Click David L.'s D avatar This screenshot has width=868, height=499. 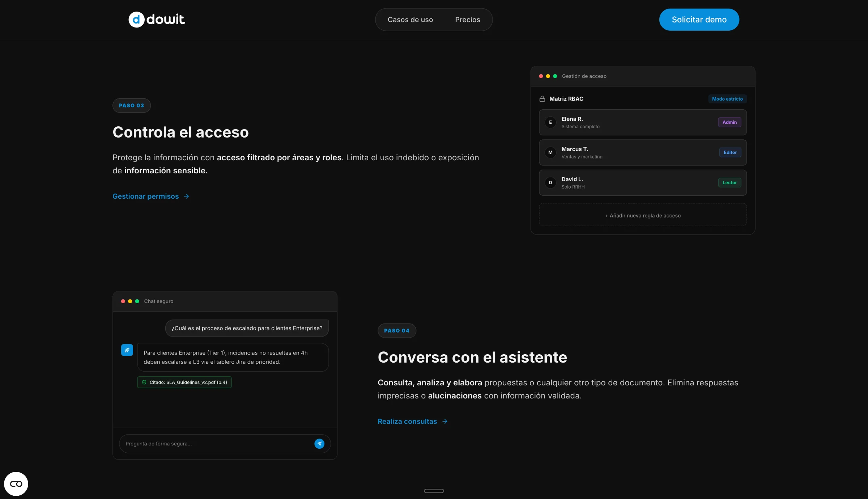point(550,183)
